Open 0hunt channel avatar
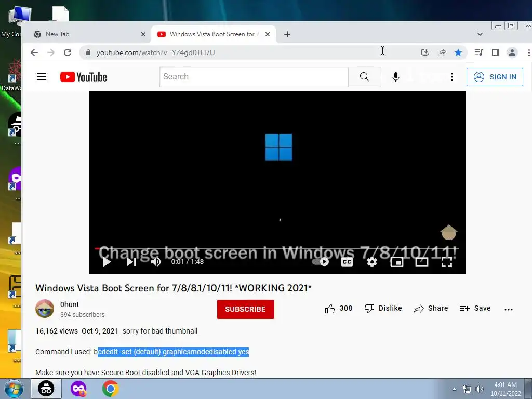Image resolution: width=532 pixels, height=399 pixels. [45, 309]
